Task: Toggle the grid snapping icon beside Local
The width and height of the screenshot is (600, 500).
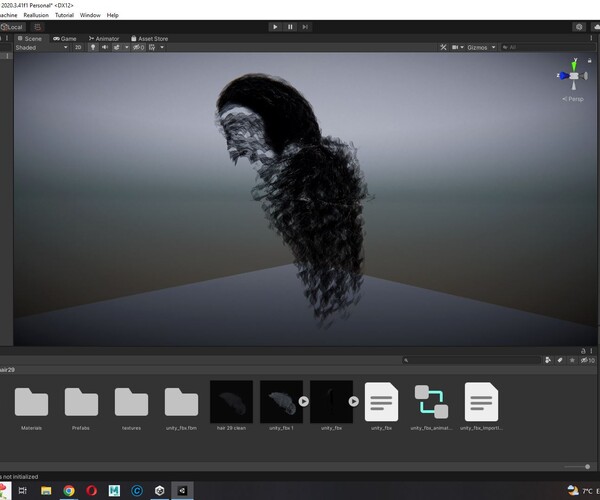Action: point(38,27)
